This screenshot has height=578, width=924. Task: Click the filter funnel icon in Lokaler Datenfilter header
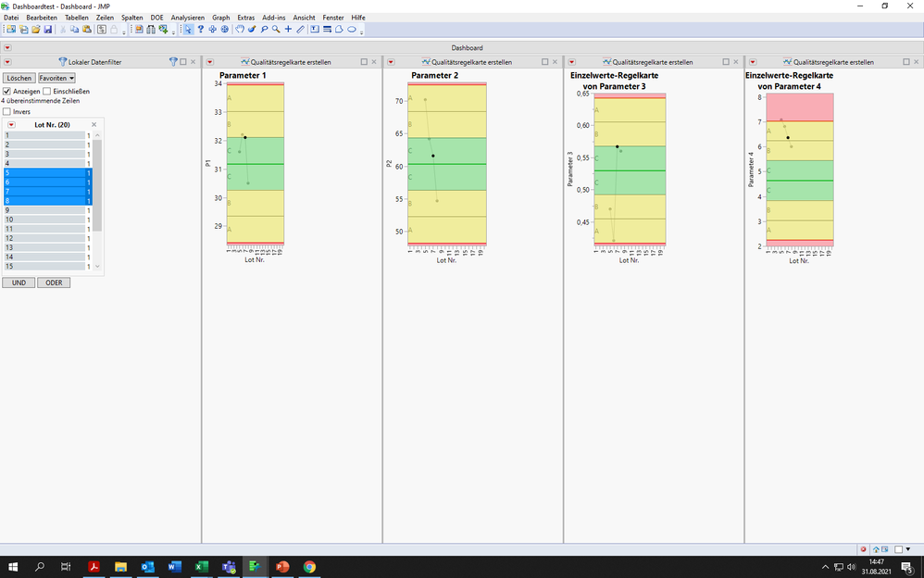(173, 61)
